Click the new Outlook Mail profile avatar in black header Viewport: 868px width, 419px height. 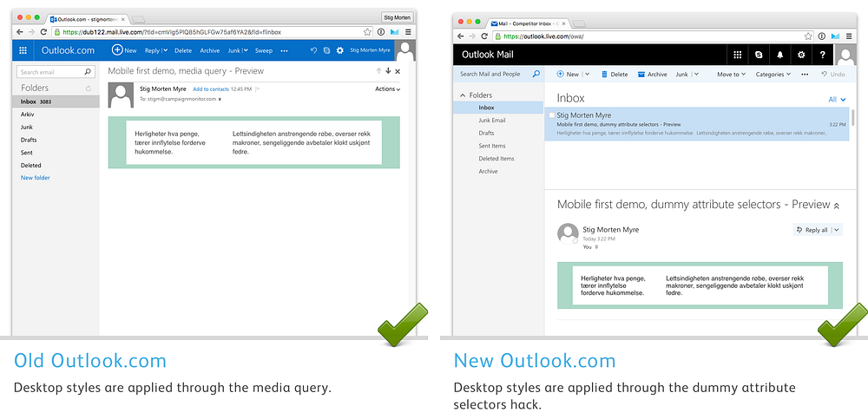(x=845, y=55)
